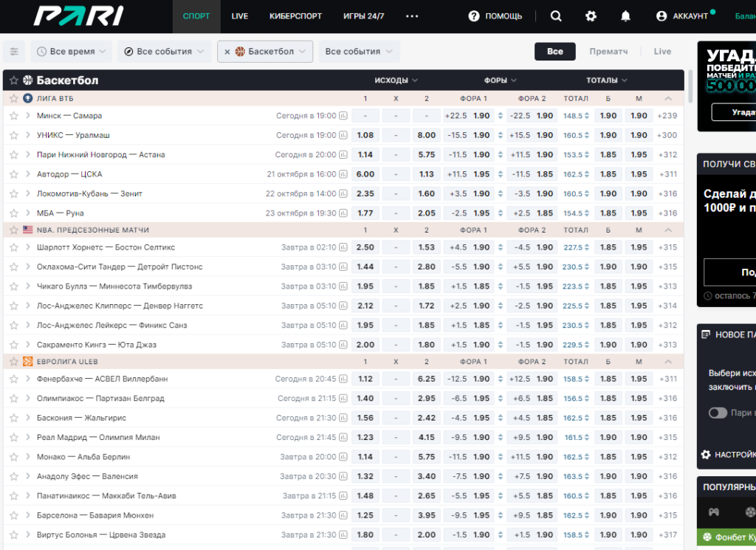Open statistics icon for Чикаго Буллз match
Image resolution: width=756 pixels, height=550 pixels.
coord(343,286)
